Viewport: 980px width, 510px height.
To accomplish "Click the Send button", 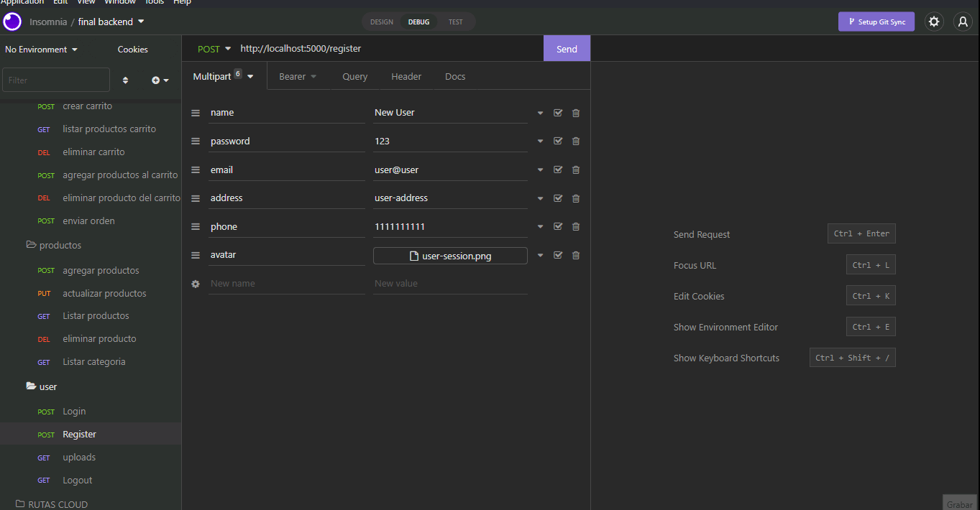I will 567,48.
